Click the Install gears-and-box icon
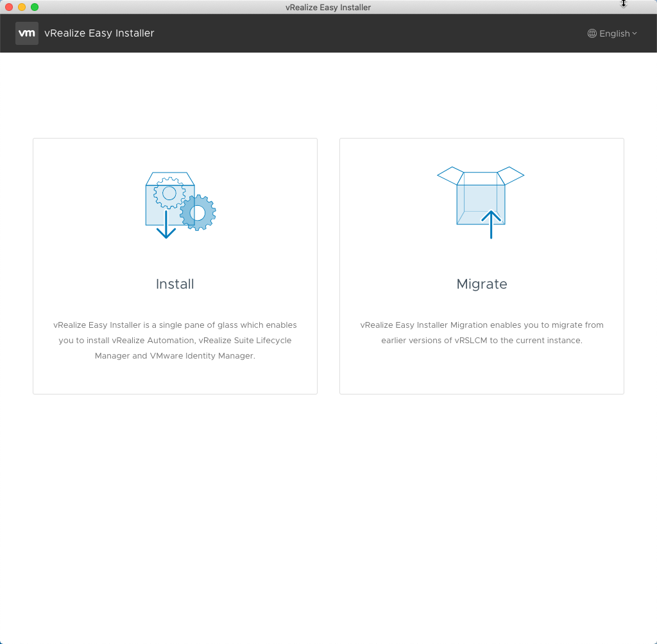The image size is (657, 644). pyautogui.click(x=180, y=205)
